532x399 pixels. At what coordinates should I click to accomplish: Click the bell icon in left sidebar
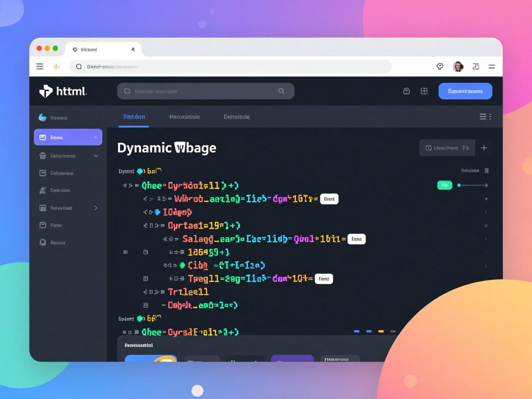(x=42, y=242)
